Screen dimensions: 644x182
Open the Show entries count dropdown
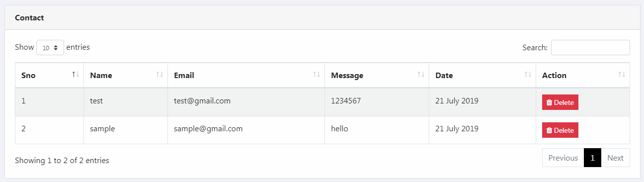point(50,48)
